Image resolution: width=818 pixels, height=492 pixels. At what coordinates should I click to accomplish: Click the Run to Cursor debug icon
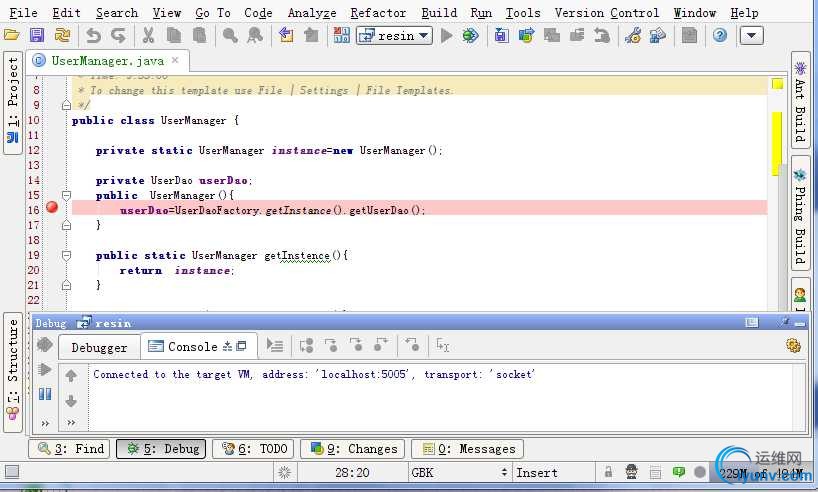tap(442, 345)
